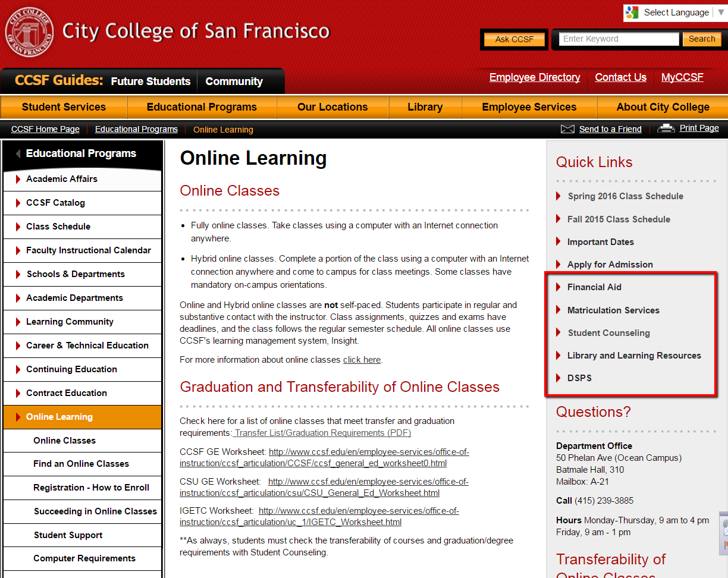Open the Contact Us link

tap(620, 77)
